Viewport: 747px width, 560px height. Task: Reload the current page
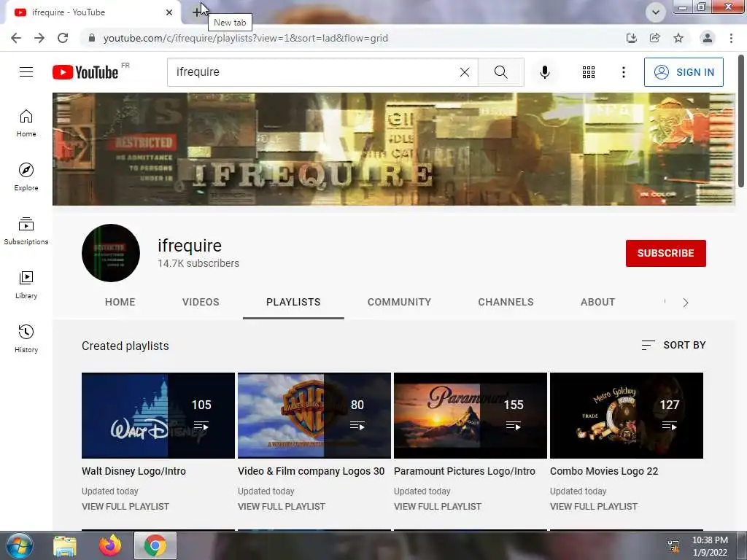point(63,38)
